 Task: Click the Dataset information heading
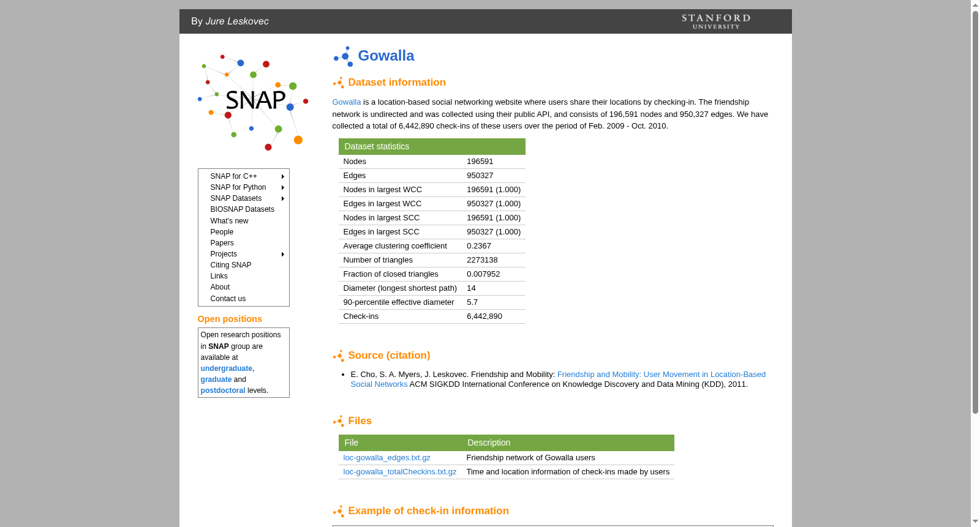[x=397, y=83]
